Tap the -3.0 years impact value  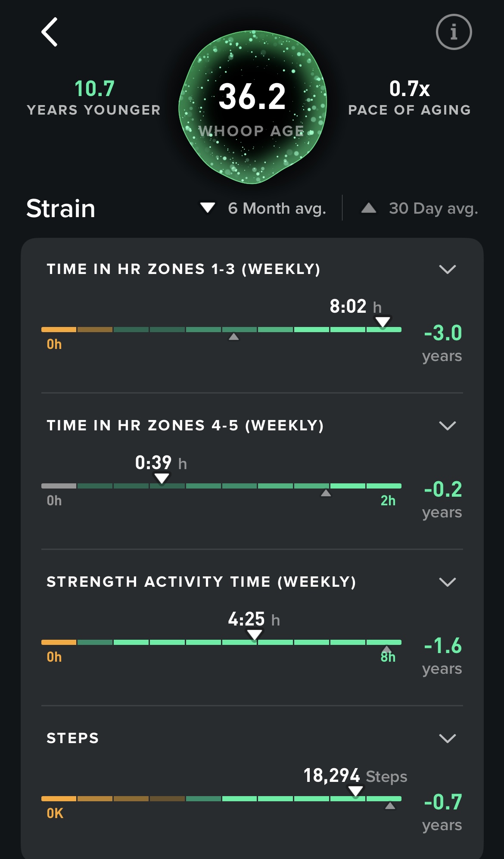click(x=442, y=333)
